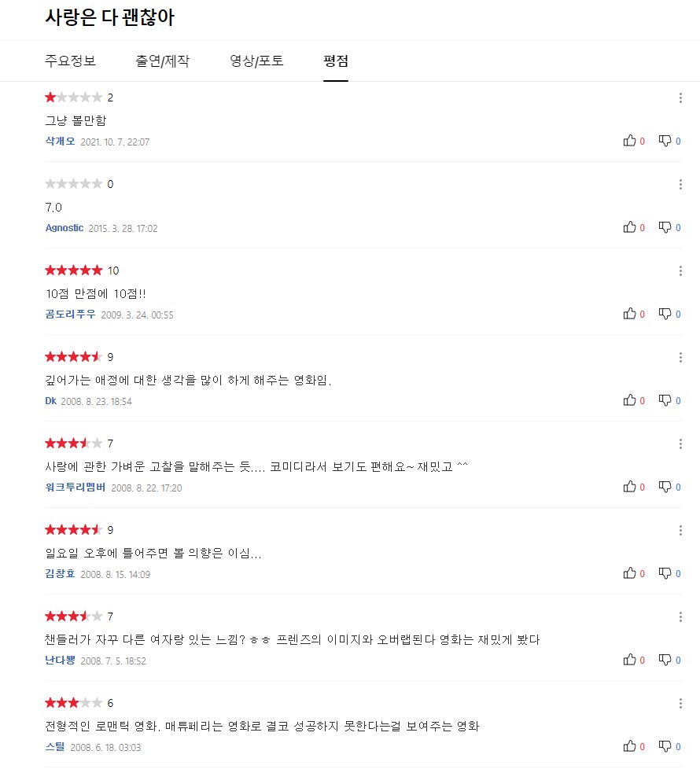The width and height of the screenshot is (700, 773).
Task: Open reviewer profile 곰도리푸우
Action: click(x=71, y=315)
